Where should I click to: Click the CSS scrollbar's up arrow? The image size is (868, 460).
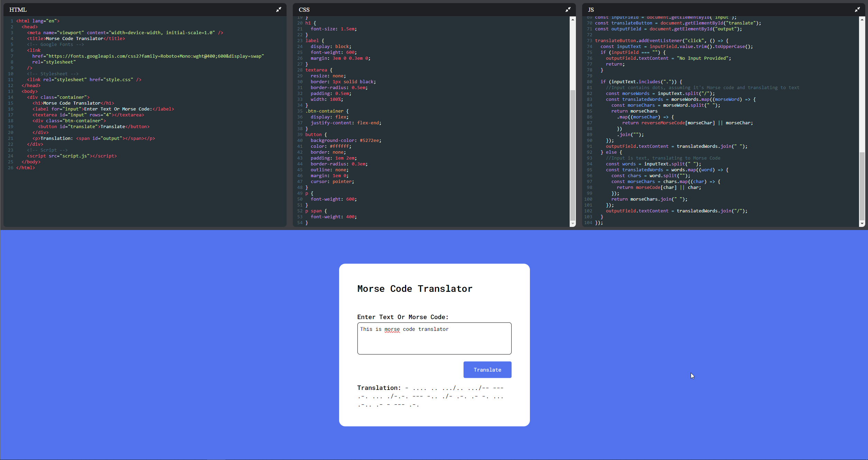coord(573,20)
